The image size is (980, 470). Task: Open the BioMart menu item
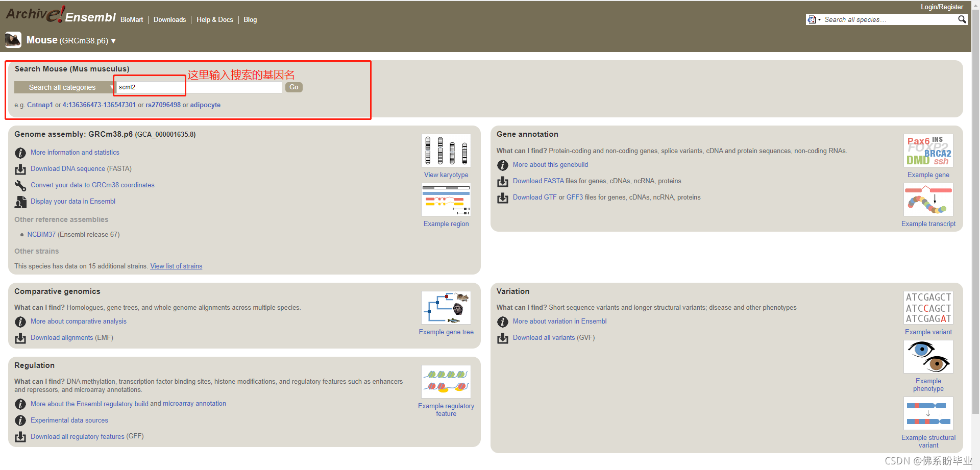132,19
